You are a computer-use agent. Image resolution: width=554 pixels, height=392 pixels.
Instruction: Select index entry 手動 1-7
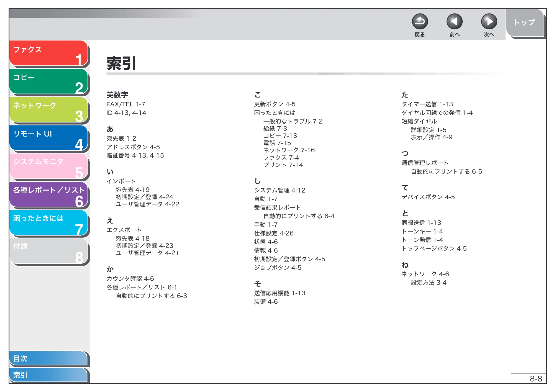266,224
